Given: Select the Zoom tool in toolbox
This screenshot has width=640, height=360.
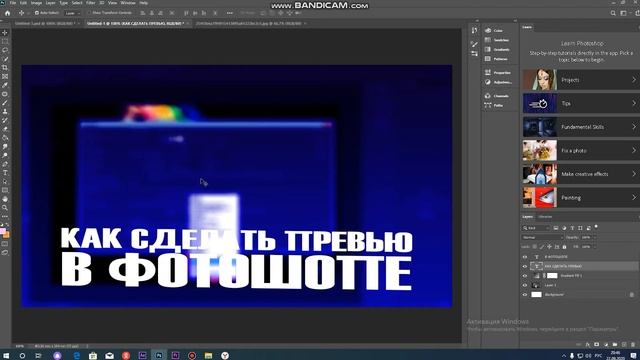Looking at the screenshot, I should point(5,208).
